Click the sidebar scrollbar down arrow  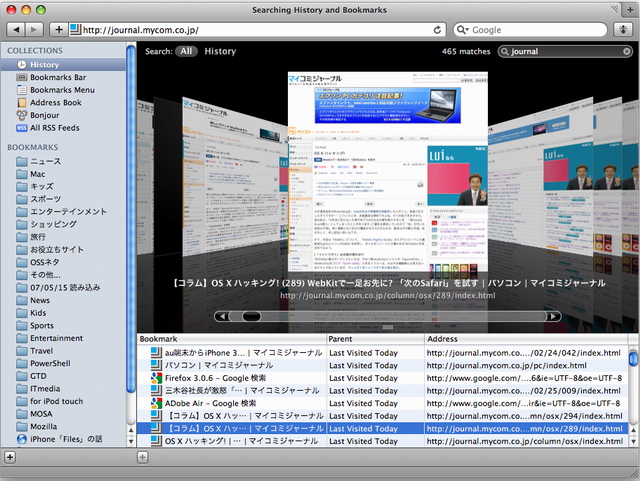point(131,441)
